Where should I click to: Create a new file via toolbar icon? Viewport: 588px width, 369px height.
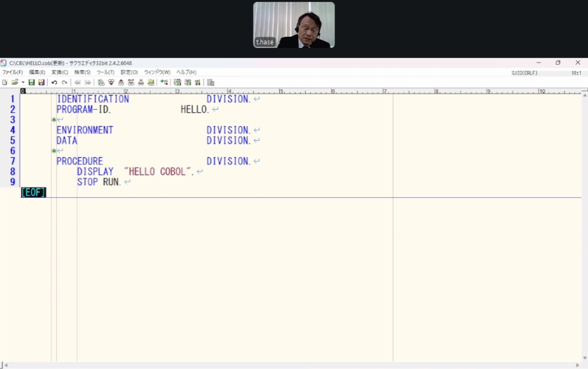tap(5, 82)
